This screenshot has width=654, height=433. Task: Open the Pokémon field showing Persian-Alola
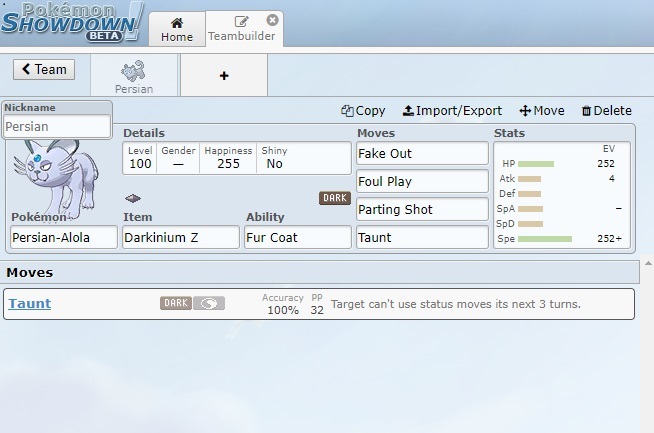[63, 237]
